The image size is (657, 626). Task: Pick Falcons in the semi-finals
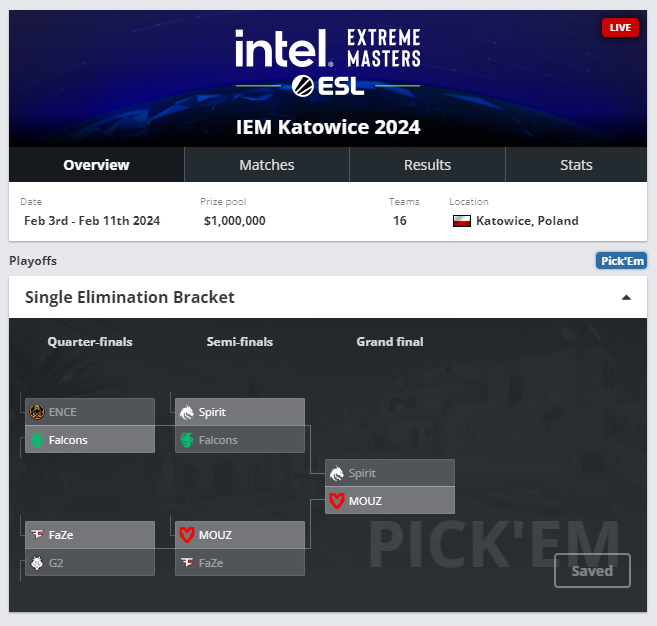point(240,440)
